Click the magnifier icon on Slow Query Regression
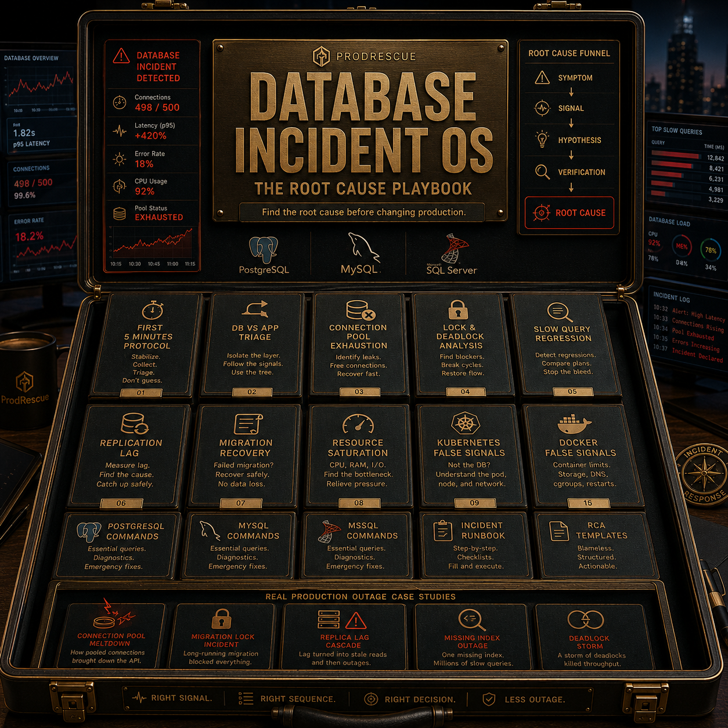 tap(560, 312)
